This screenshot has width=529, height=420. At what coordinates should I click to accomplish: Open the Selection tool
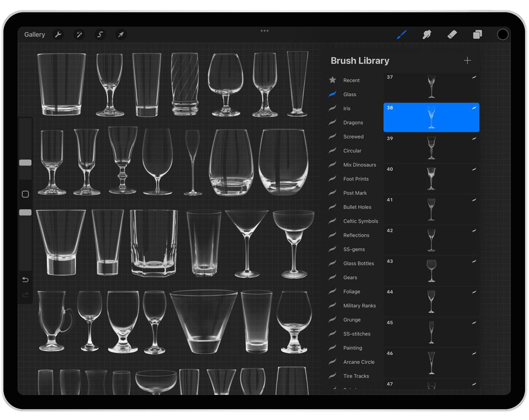100,35
